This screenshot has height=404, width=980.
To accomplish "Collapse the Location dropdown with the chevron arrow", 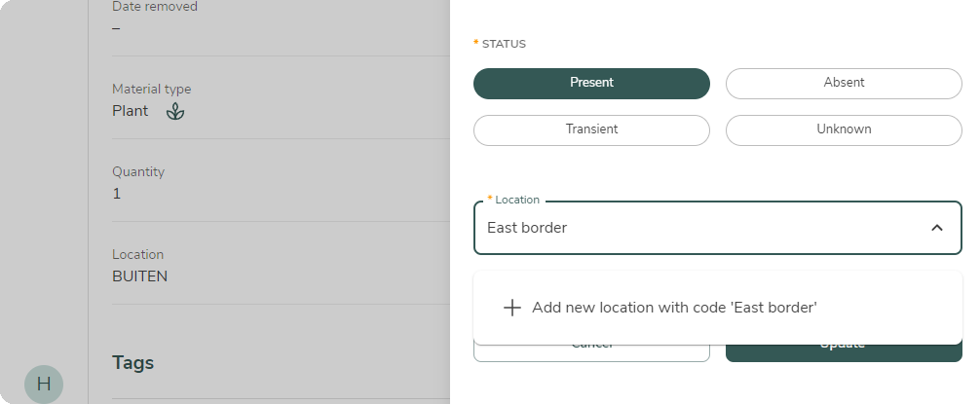I will tap(936, 228).
